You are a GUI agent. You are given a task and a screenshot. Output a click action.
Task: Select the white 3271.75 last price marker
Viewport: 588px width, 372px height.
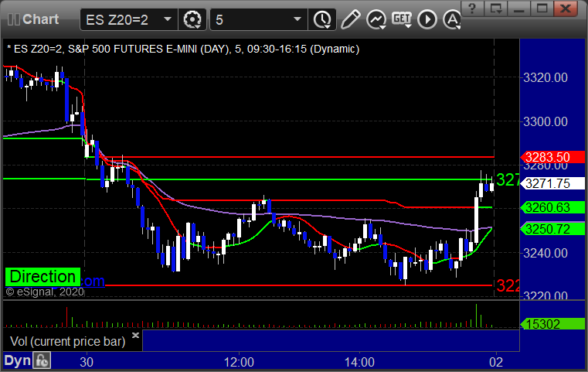pos(552,183)
